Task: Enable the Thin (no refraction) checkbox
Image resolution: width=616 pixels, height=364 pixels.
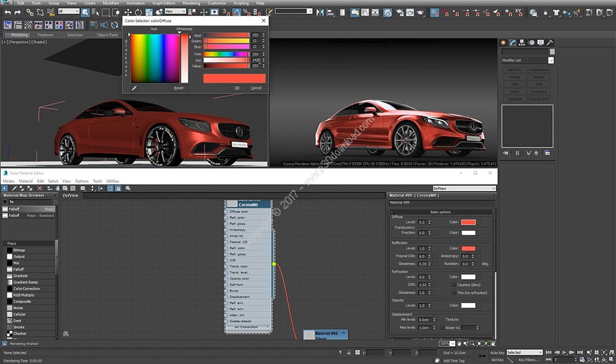Action: 454,293
